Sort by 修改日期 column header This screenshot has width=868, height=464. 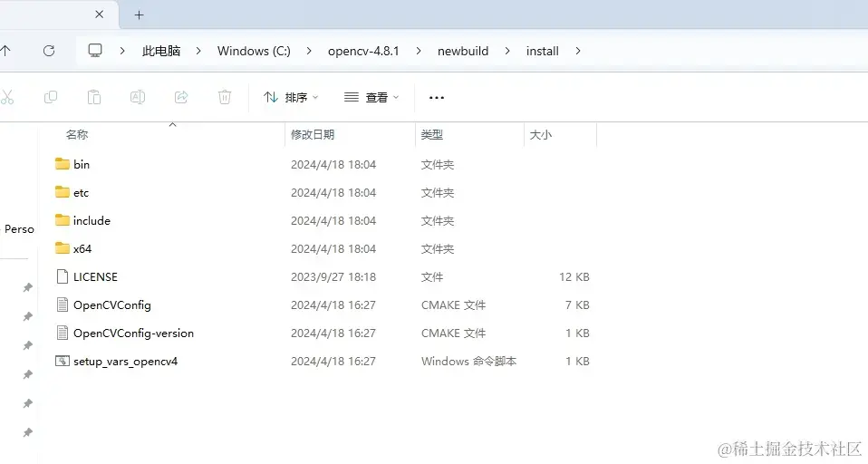tap(313, 134)
